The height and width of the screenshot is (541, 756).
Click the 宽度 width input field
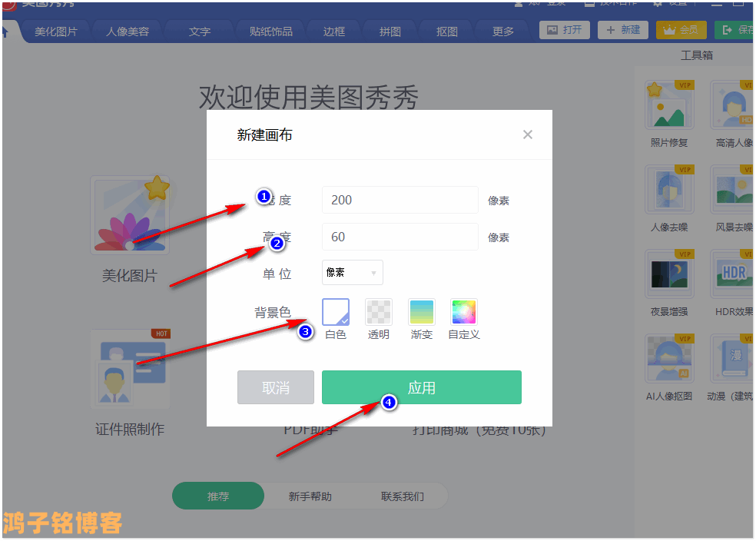[400, 200]
